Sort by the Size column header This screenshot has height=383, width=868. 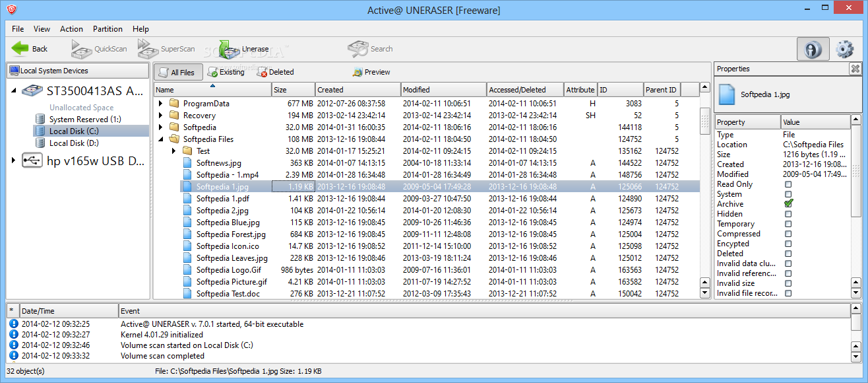(293, 90)
